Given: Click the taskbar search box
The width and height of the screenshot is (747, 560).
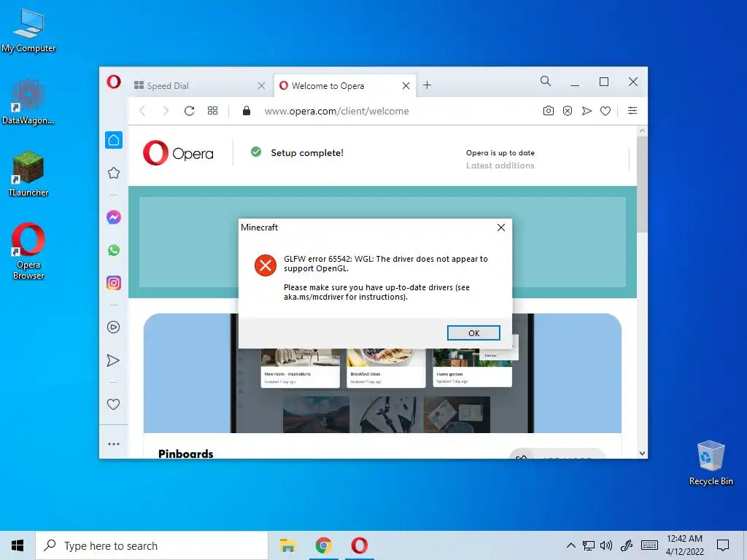Looking at the screenshot, I should [152, 545].
